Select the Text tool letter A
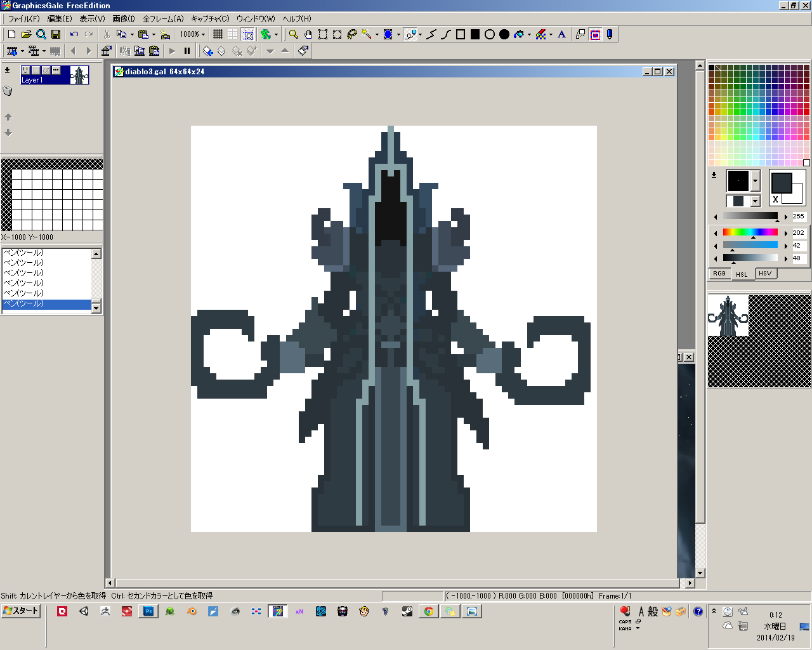Screen dimensions: 812x650 pos(561,34)
